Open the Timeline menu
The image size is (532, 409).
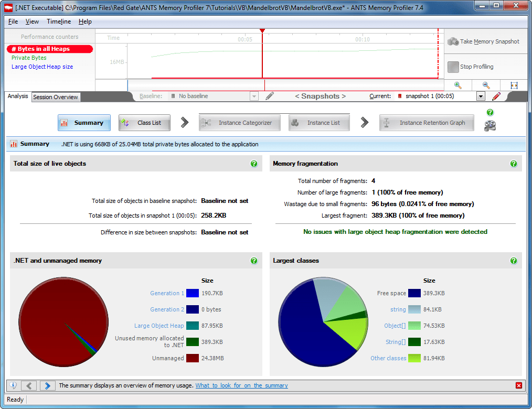(x=59, y=21)
